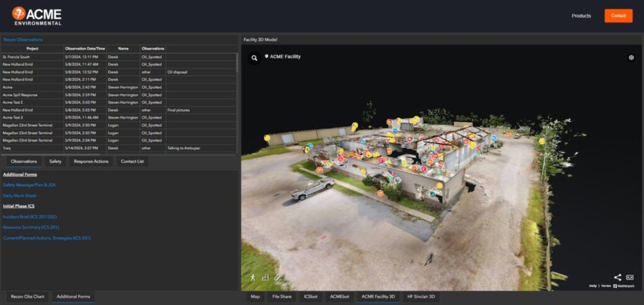The image size is (644, 305).
Task: Open the Observations tab
Action: (x=24, y=162)
